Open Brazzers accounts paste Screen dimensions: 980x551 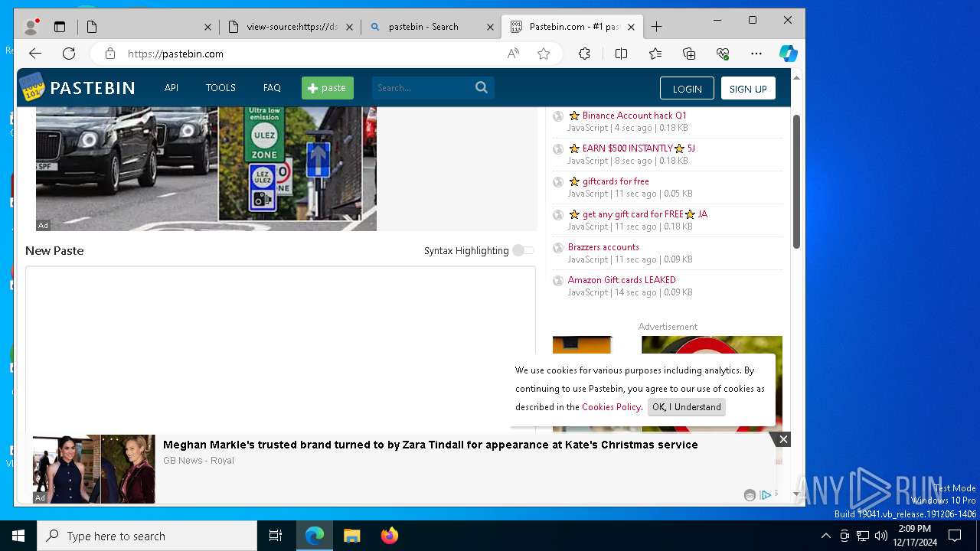(603, 247)
